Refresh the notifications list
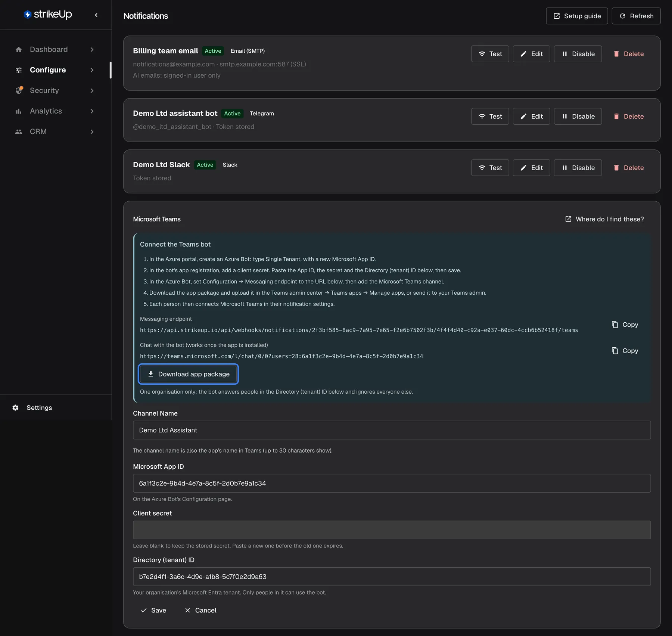This screenshot has width=672, height=636. 636,16
